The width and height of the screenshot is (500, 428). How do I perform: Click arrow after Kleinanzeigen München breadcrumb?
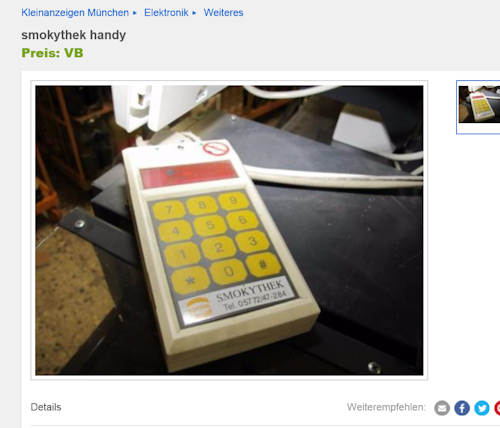(x=135, y=13)
